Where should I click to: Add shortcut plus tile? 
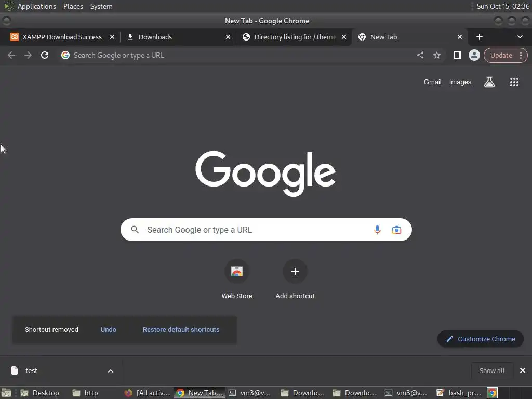pos(295,279)
